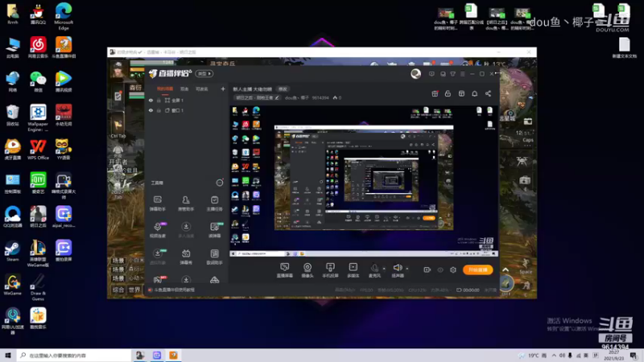Open the 虚拟形象 tool icon
644x362 pixels.
click(157, 257)
